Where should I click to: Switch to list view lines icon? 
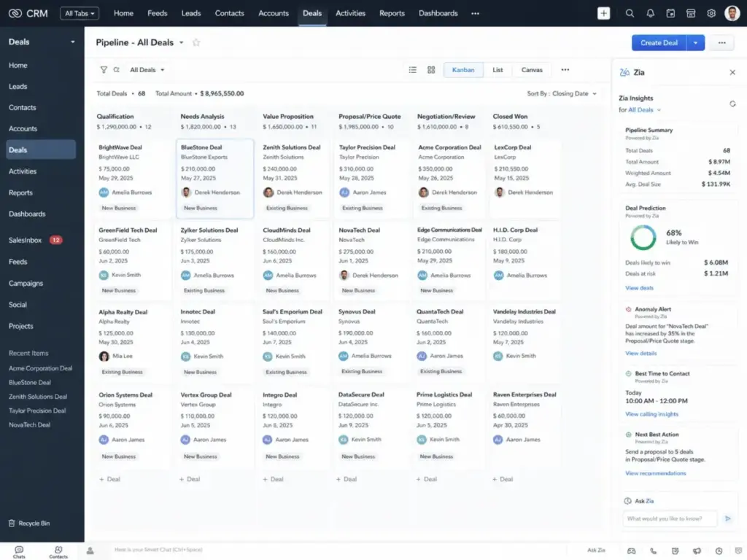tap(413, 70)
